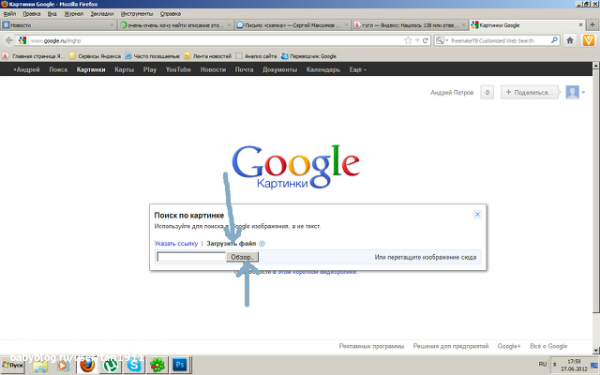Screen dimensions: 600x375
Task: Click the orange Freemake toolbar icon
Action: pos(588,41)
